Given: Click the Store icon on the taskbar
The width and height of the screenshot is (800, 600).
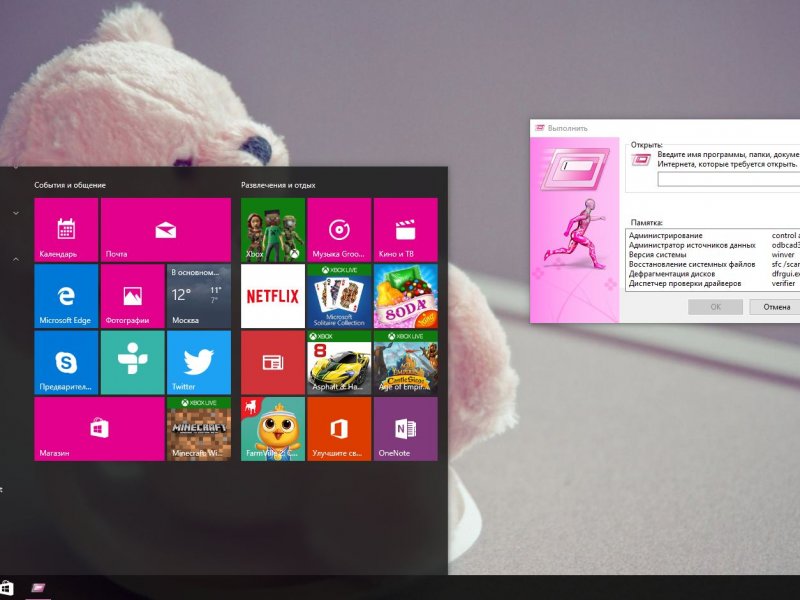Looking at the screenshot, I should (x=6, y=588).
